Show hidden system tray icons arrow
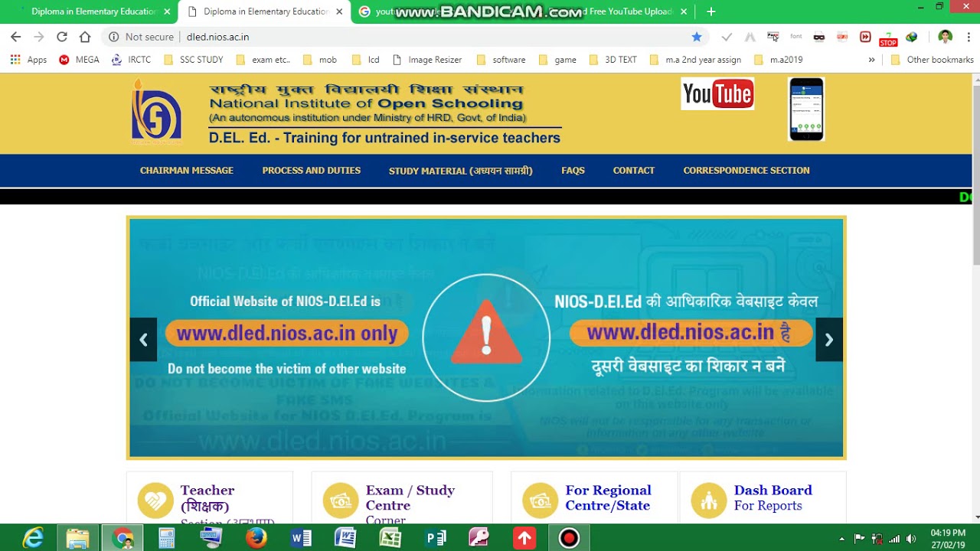The image size is (980, 551). click(x=841, y=539)
